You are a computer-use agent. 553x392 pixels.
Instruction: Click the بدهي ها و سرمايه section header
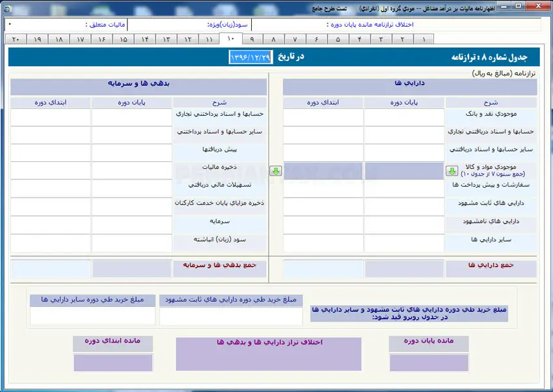[x=138, y=86]
